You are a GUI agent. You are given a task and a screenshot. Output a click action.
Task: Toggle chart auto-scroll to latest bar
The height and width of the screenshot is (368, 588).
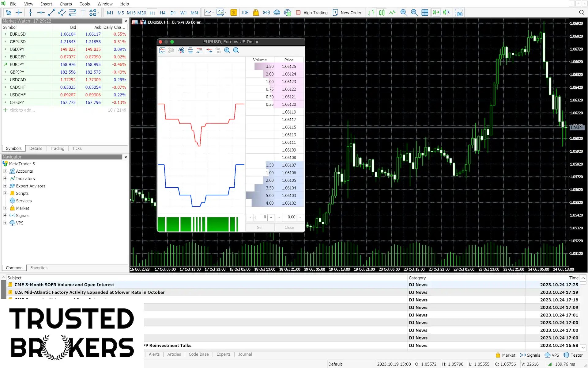(436, 13)
